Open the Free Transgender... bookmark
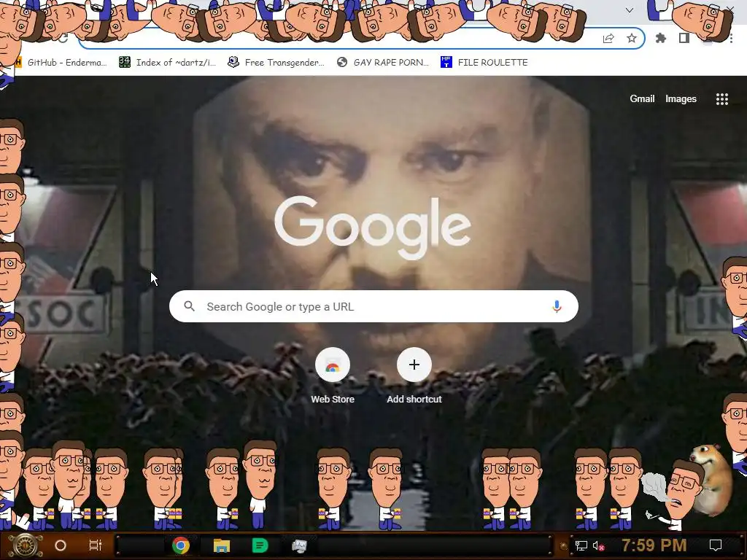 pyautogui.click(x=276, y=63)
